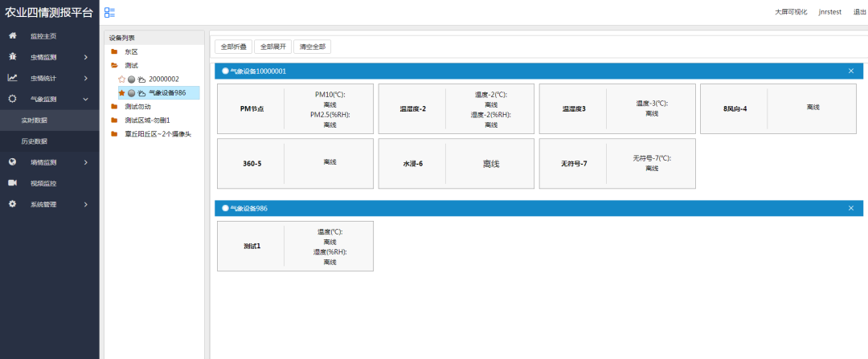This screenshot has width=868, height=359.
Task: Select the 章丘阳丘区~2个摄像头 tree node
Action: (x=158, y=134)
